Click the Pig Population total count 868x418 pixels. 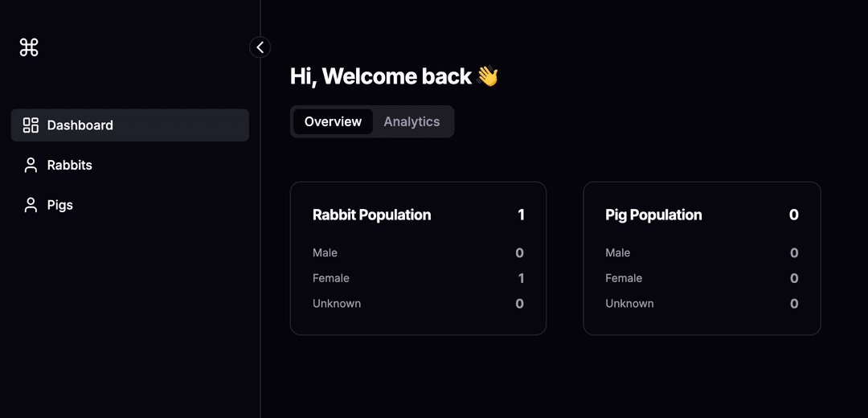(x=794, y=215)
